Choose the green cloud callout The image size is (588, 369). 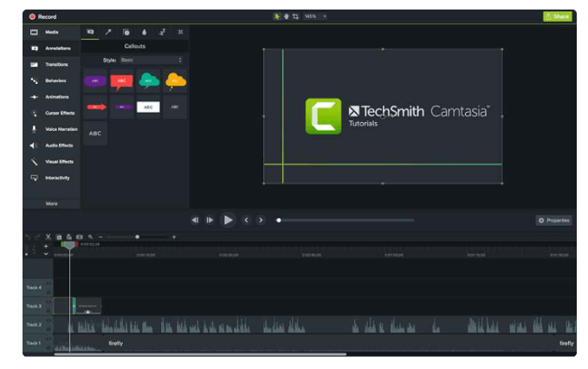point(148,81)
